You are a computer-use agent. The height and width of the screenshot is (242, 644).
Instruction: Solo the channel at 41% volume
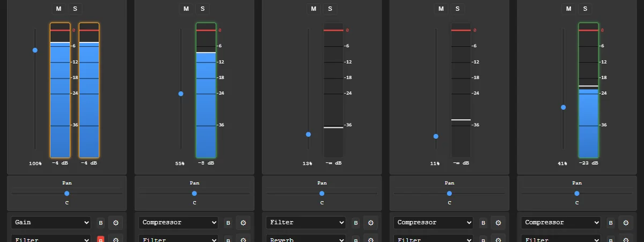point(585,9)
